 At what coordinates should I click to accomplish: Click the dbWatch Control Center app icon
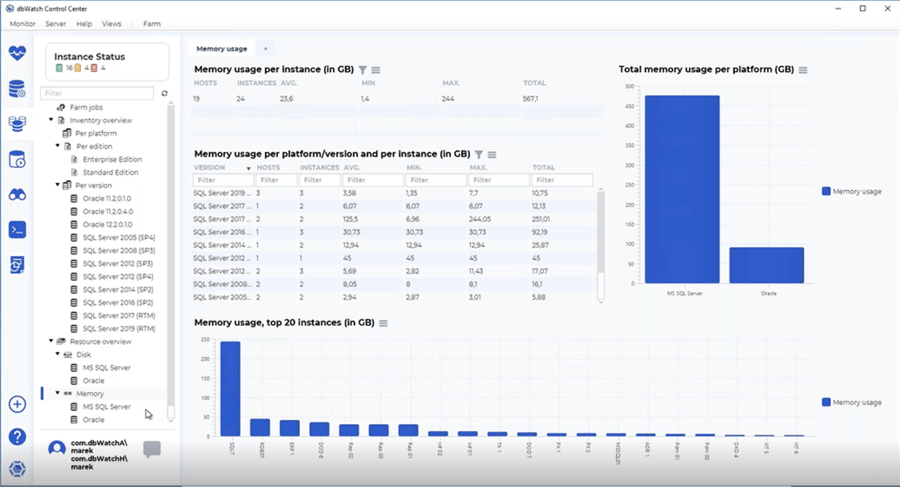(9, 9)
